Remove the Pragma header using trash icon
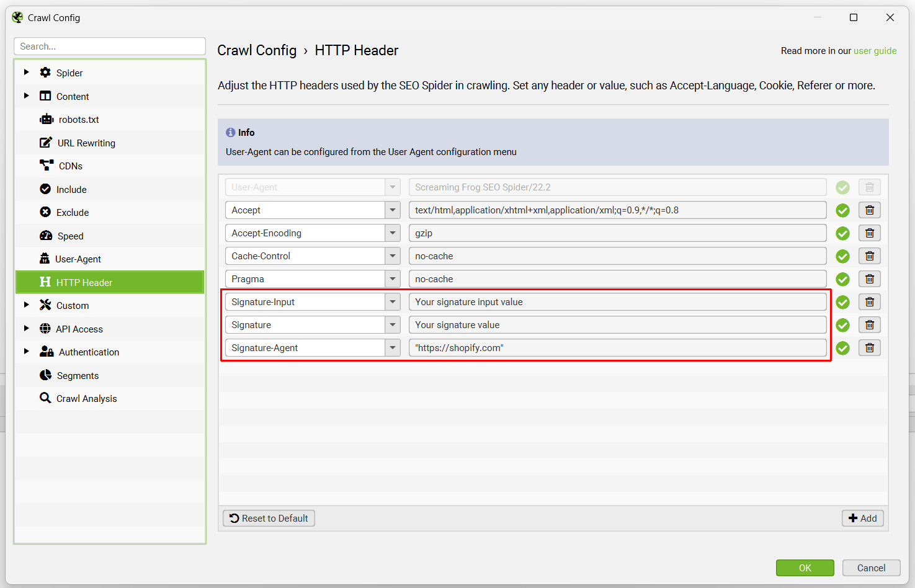This screenshot has width=915, height=588. [869, 279]
